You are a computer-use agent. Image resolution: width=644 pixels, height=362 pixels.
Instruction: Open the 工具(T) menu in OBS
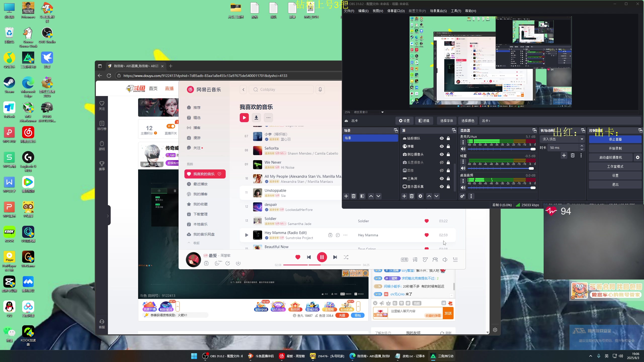(456, 11)
